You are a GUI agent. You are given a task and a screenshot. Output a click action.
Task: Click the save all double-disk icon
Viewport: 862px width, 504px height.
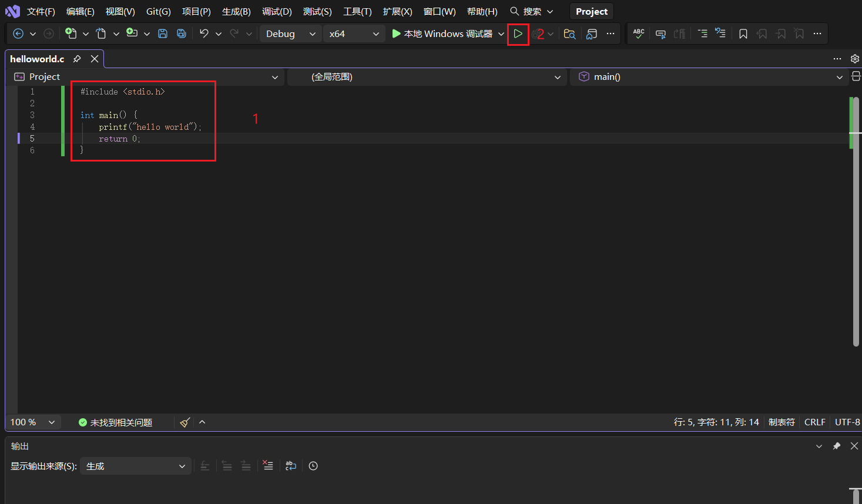click(182, 33)
